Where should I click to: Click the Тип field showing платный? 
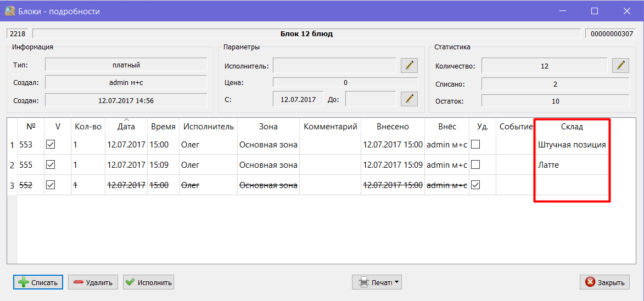[x=126, y=64]
